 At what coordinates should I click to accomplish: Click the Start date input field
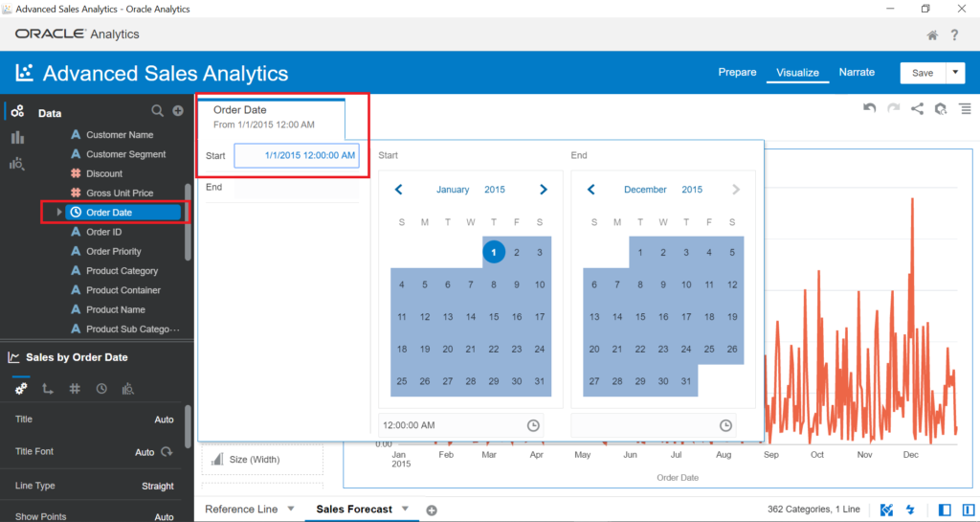pos(297,156)
